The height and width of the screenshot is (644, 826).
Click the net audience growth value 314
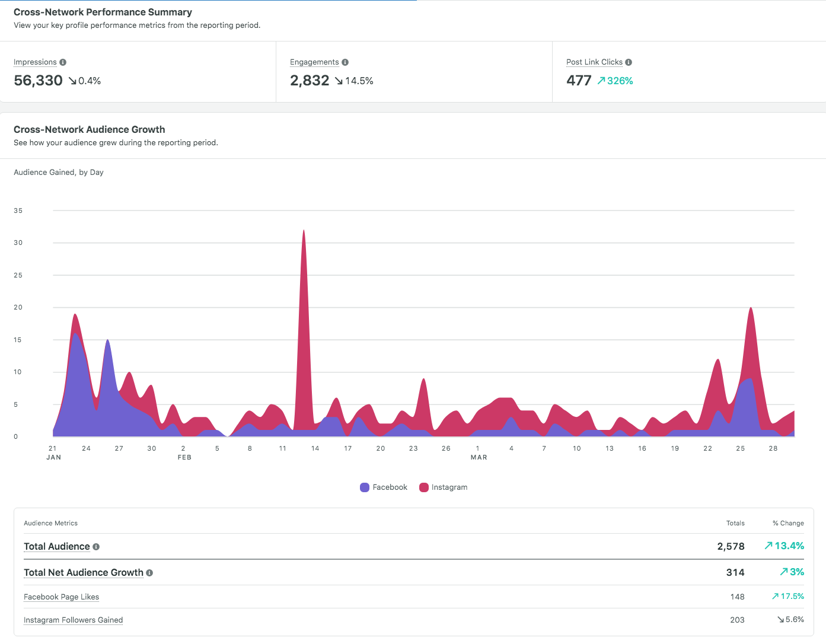coord(735,573)
